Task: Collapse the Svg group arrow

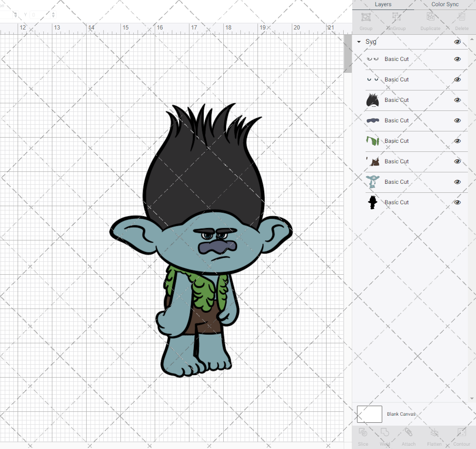Action: click(359, 42)
